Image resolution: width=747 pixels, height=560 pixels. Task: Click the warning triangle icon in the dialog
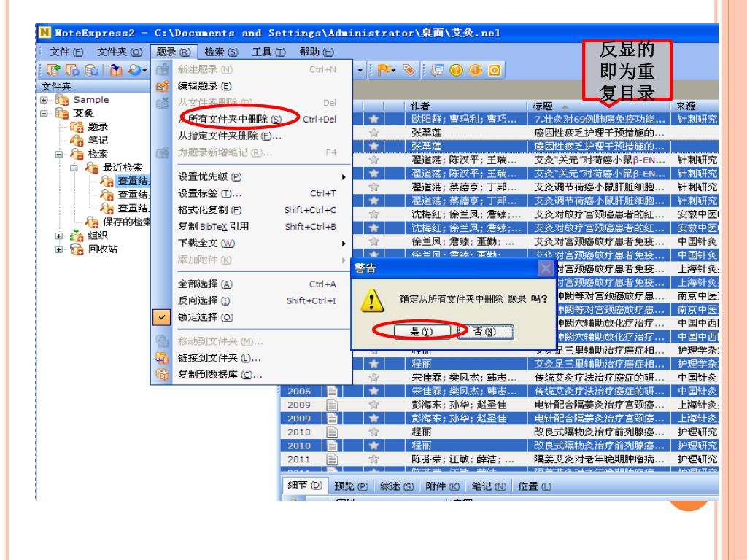point(372,300)
